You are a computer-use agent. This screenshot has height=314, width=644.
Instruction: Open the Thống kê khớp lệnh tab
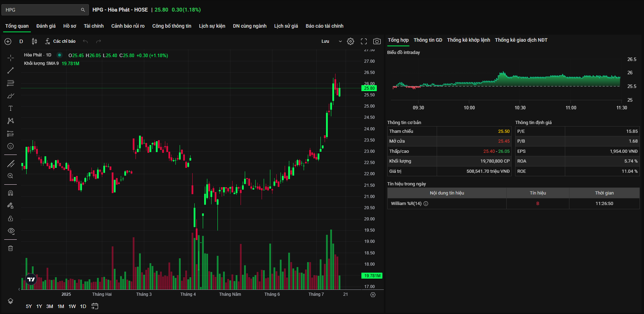469,40
